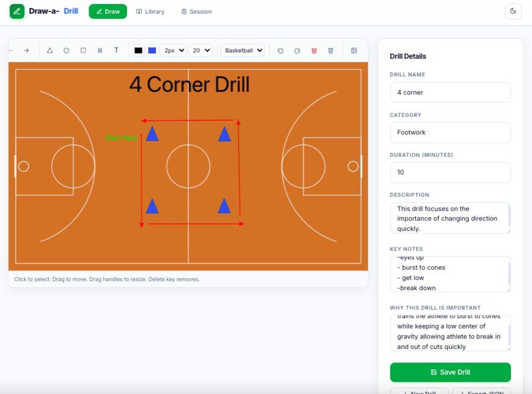The image size is (532, 394).
Task: Click the Key Notes text area
Action: coord(450,274)
